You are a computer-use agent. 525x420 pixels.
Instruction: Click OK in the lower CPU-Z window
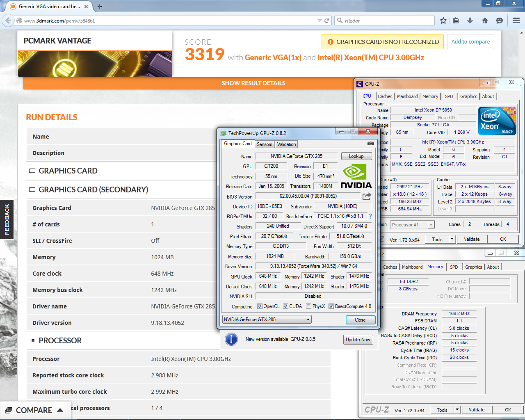[x=508, y=410]
